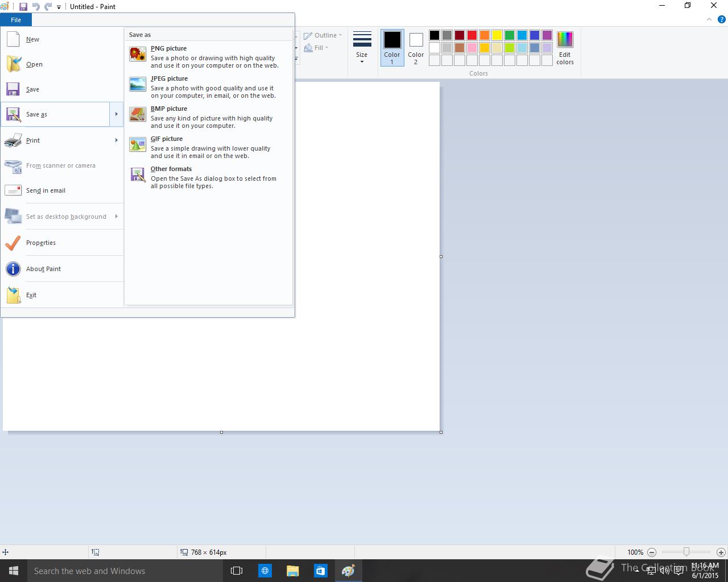Image resolution: width=728 pixels, height=582 pixels.
Task: Select Color 1 foreground box
Action: [392, 48]
